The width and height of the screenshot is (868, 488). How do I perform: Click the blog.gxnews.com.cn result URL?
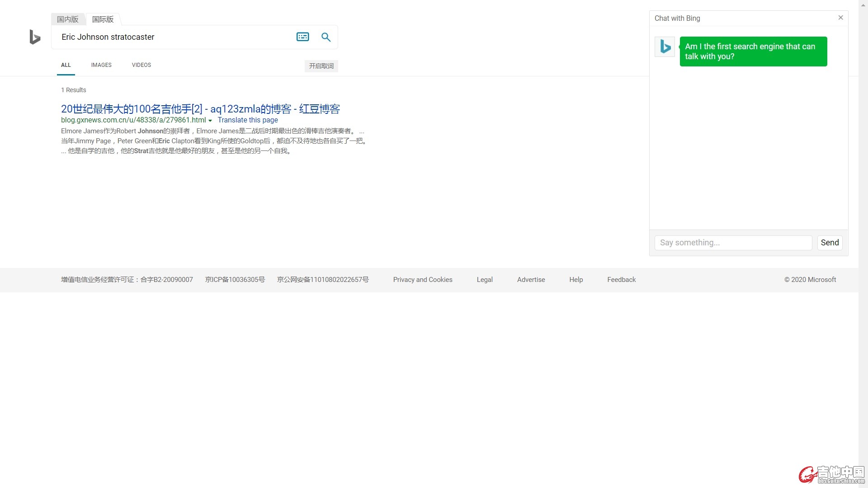(133, 120)
